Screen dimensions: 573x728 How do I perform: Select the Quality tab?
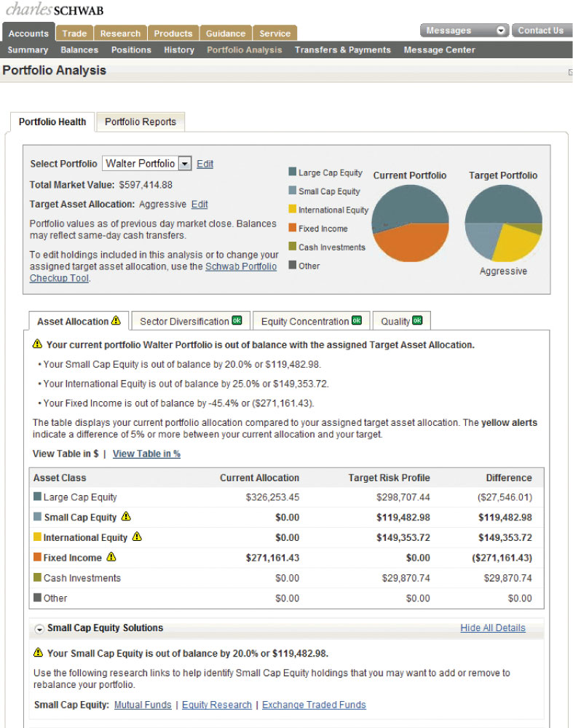pos(402,321)
